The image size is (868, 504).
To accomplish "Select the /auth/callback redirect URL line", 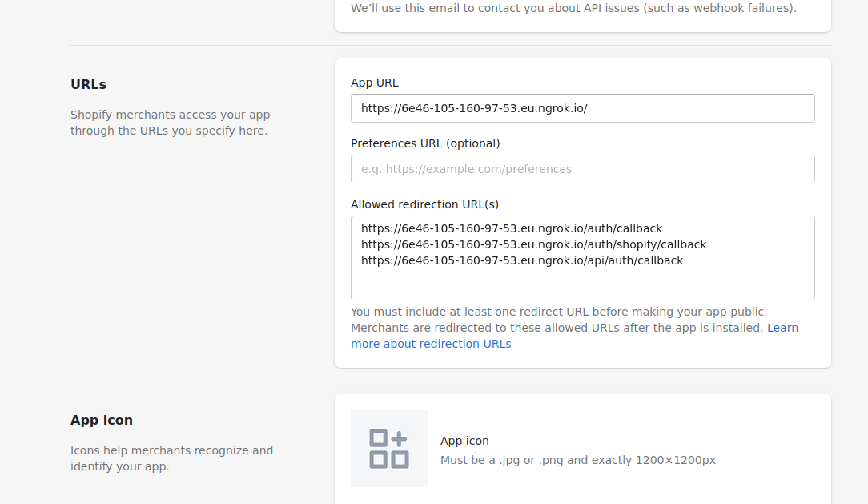I will pos(512,228).
